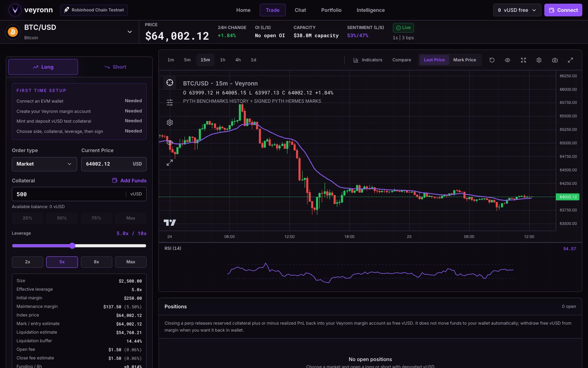Open Indicators menu
The image size is (588, 368).
point(368,60)
